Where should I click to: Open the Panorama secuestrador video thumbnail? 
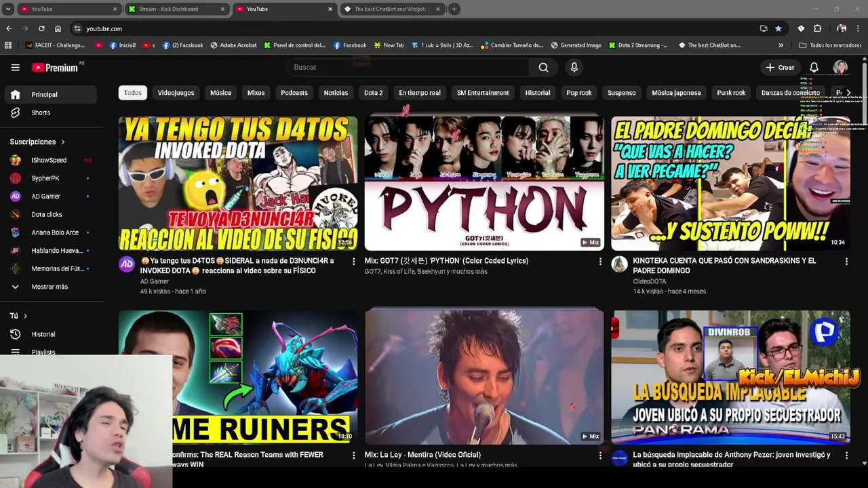coord(730,377)
